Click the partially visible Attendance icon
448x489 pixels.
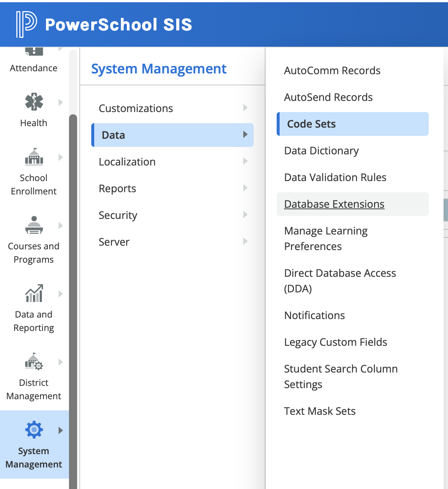click(34, 51)
